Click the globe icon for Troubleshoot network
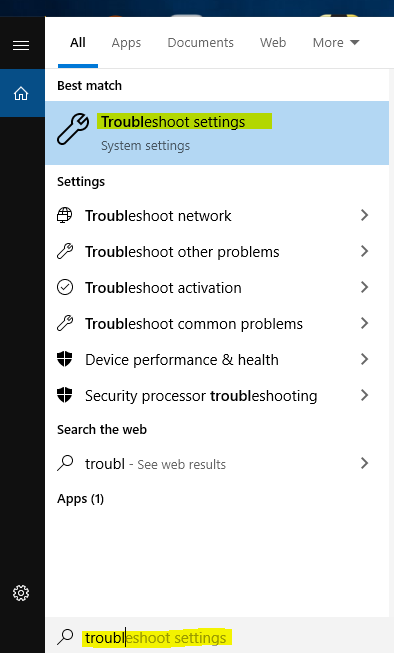Screen dimensions: 394x653 pyautogui.click(x=65, y=215)
